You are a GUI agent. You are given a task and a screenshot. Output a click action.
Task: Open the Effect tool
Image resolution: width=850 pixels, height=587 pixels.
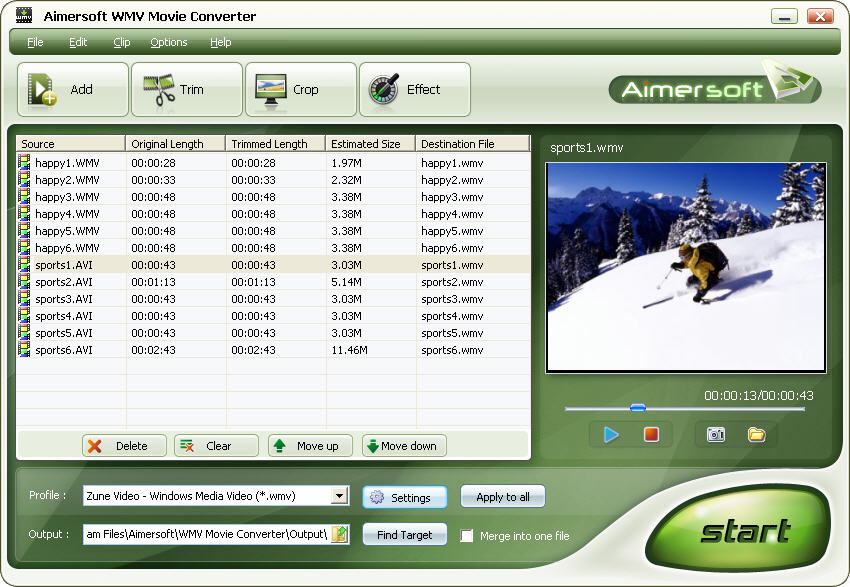pos(415,89)
